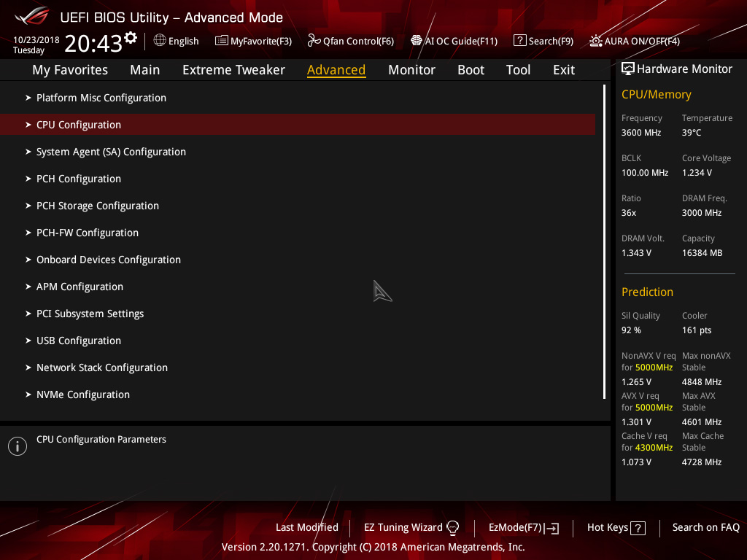Click the 16384 MB capacity value

(x=702, y=253)
